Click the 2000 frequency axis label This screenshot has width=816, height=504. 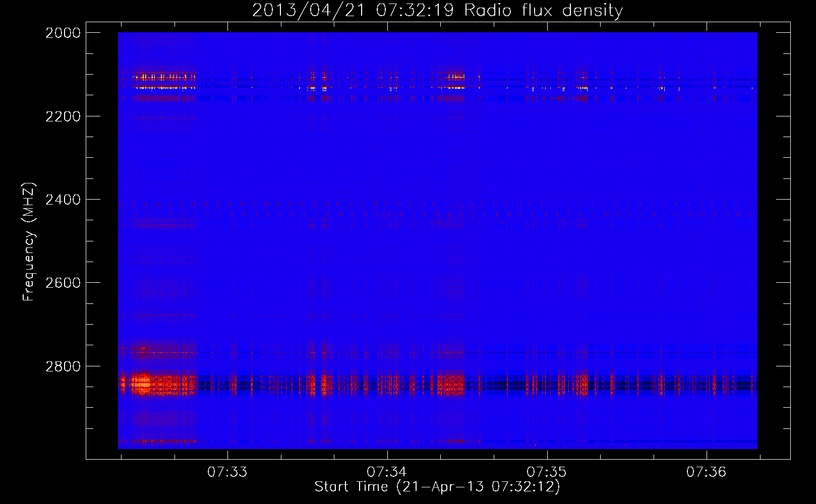(x=63, y=33)
